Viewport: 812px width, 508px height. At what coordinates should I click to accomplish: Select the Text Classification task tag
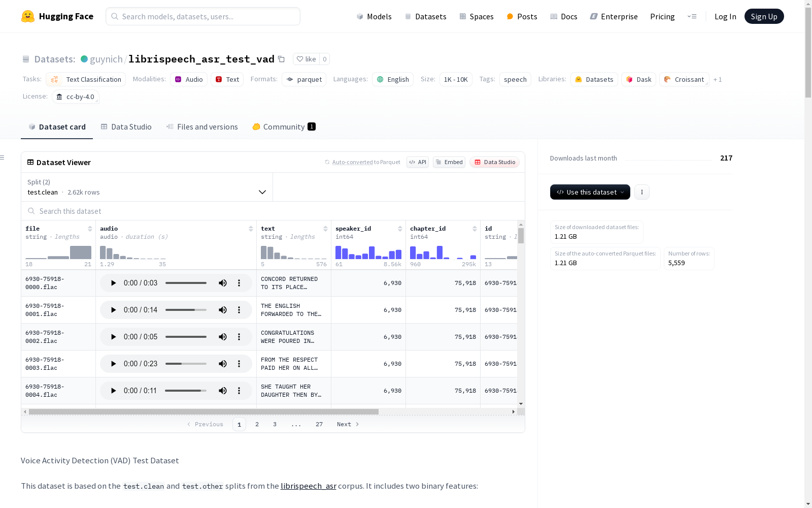click(86, 79)
